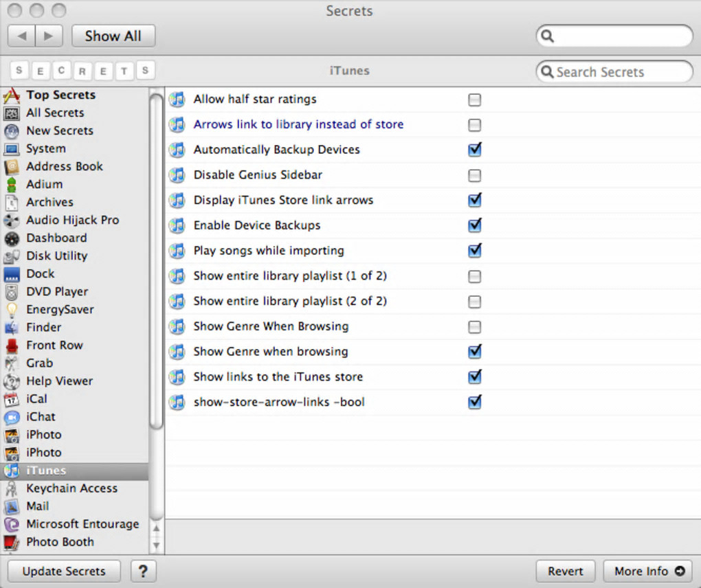
Task: Click the Address Book icon
Action: point(12,167)
